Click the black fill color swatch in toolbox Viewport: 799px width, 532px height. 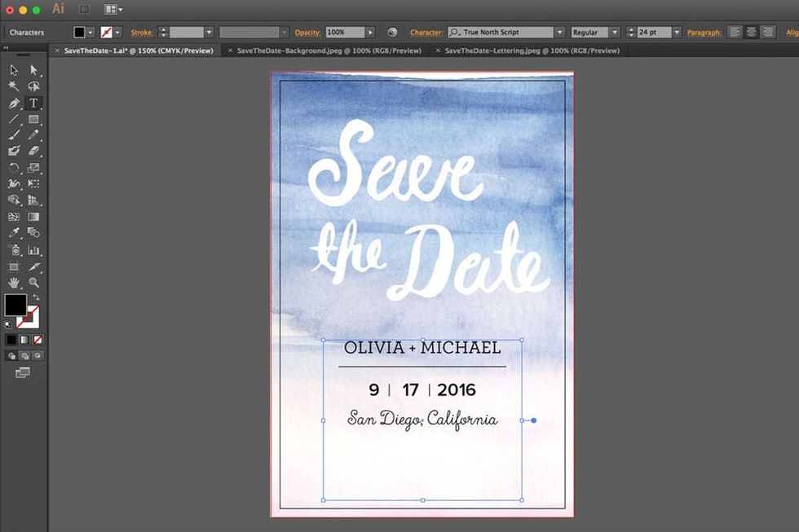point(15,305)
